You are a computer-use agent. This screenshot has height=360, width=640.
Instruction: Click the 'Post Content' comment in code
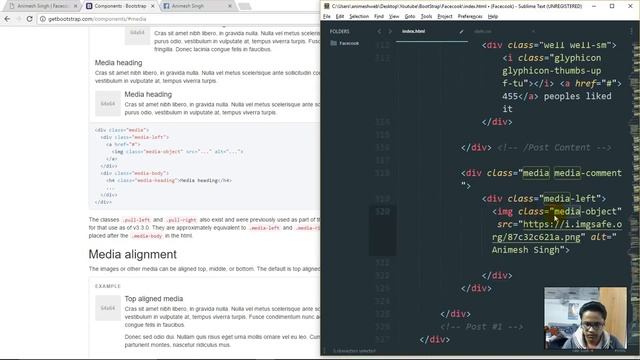point(554,148)
